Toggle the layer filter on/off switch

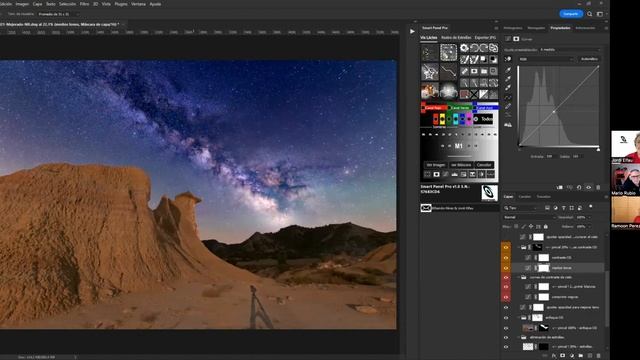pyautogui.click(x=591, y=207)
